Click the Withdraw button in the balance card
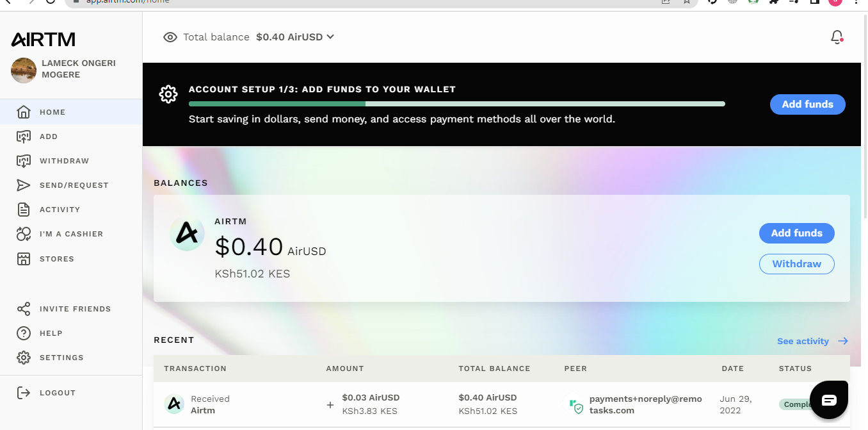This screenshot has height=430, width=868. click(797, 264)
